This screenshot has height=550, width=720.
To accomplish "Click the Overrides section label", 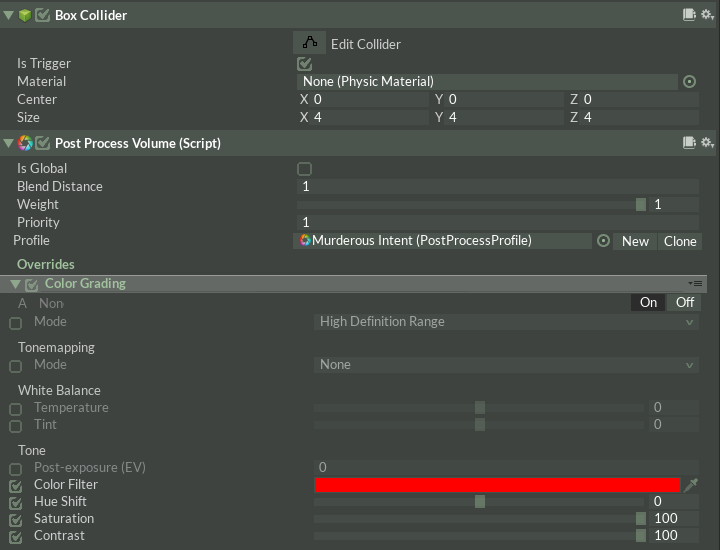I will click(x=45, y=264).
